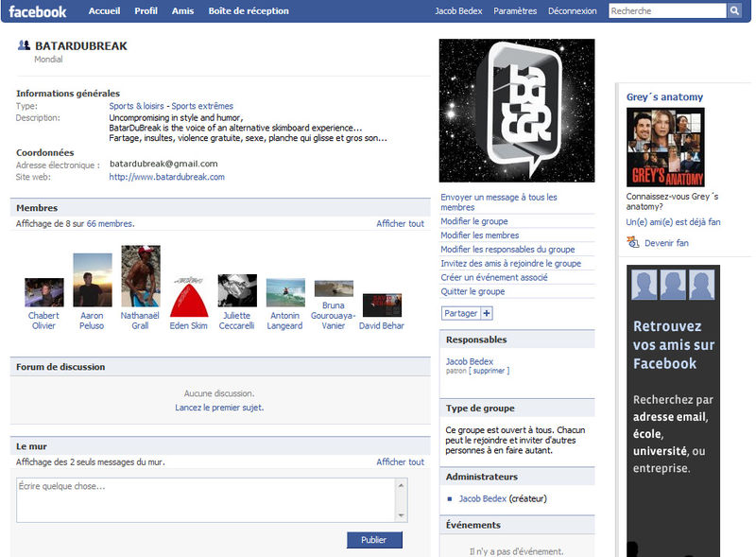756x557 pixels.
Task: Open Jacob Bedex in the top bar
Action: (x=458, y=10)
